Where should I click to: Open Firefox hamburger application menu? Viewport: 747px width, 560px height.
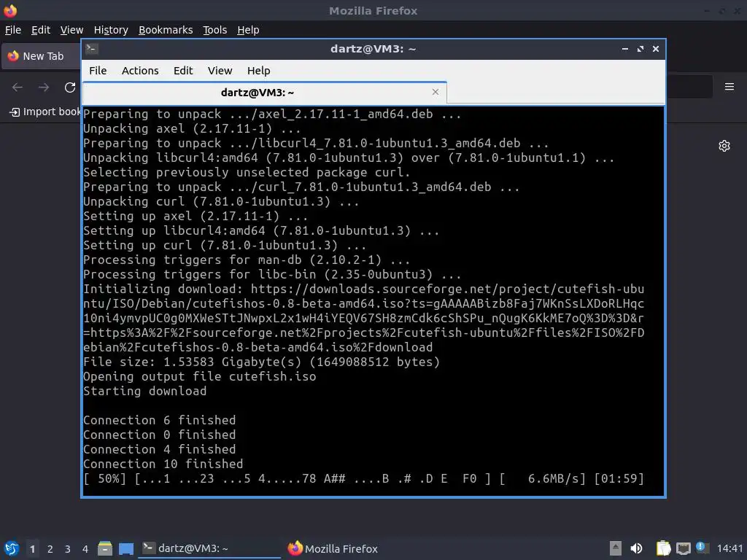point(729,87)
